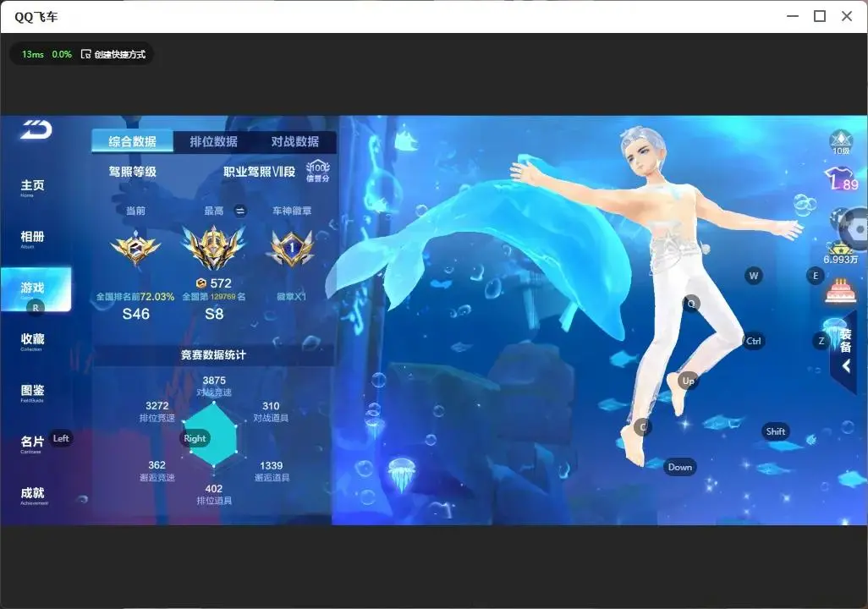Image resolution: width=868 pixels, height=609 pixels.
Task: Click 创建快捷方式 create shortcut button
Action: coord(113,54)
